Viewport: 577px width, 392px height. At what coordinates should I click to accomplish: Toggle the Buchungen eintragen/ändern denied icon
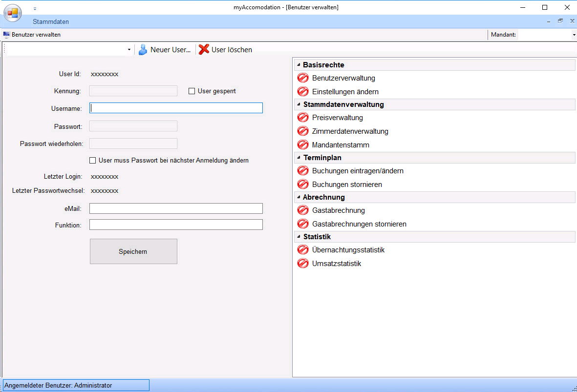303,171
